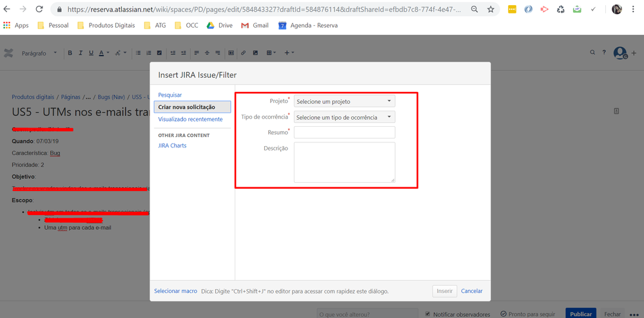This screenshot has height=318, width=644.
Task: Open the Parágrafo style dropdown
Action: point(39,53)
